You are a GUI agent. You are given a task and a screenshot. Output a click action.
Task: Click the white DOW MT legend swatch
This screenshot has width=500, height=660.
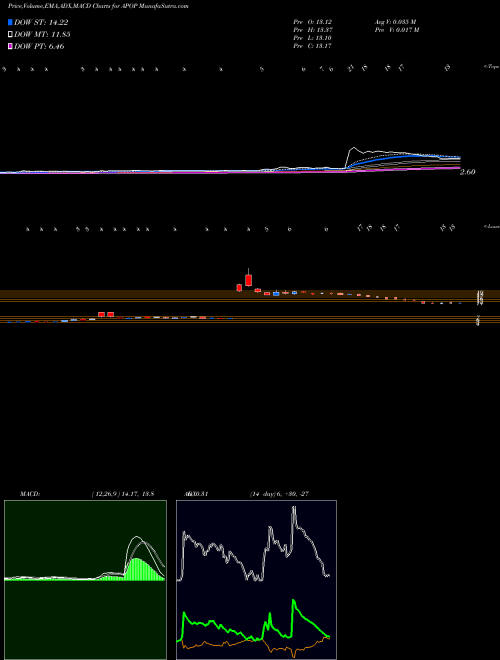(x=11, y=35)
